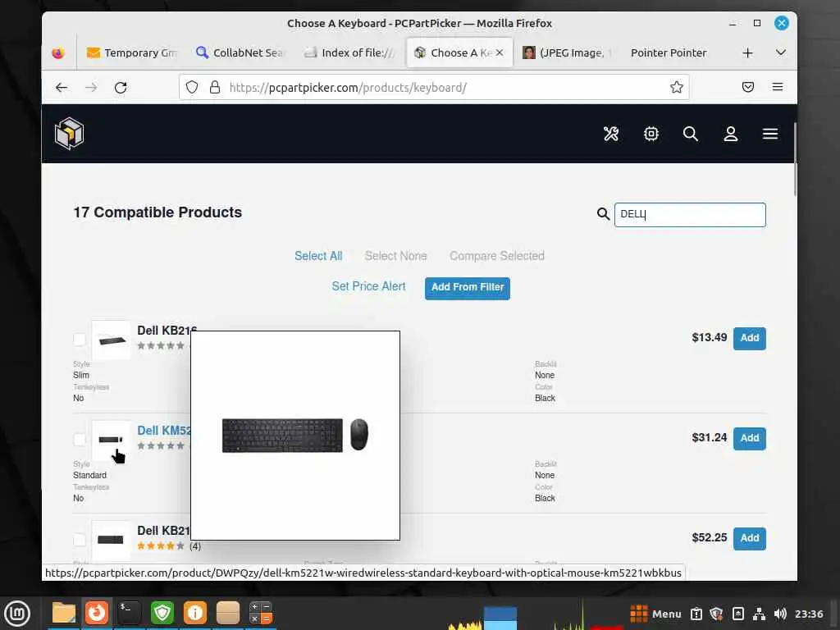
Task: Reload the page with refresh icon
Action: [121, 87]
